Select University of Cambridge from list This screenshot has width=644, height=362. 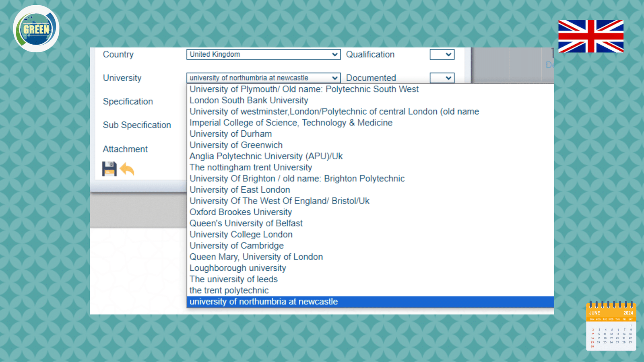[237, 246]
